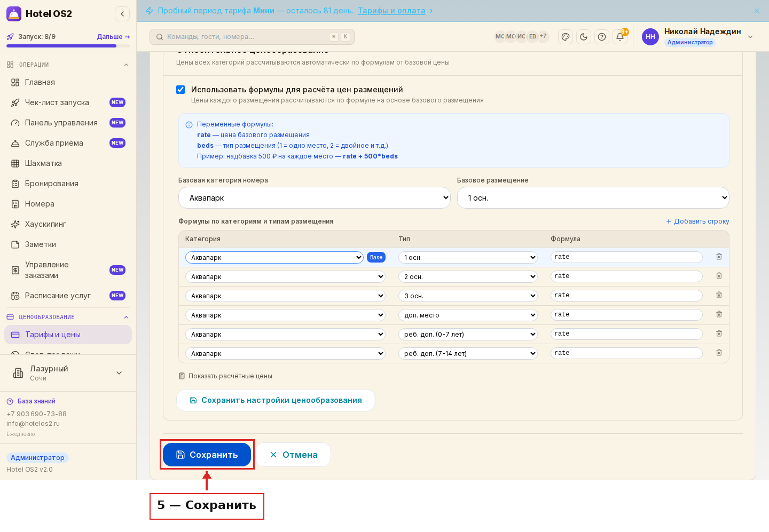Open notifications bell icon
The width and height of the screenshot is (769, 532).
point(620,37)
